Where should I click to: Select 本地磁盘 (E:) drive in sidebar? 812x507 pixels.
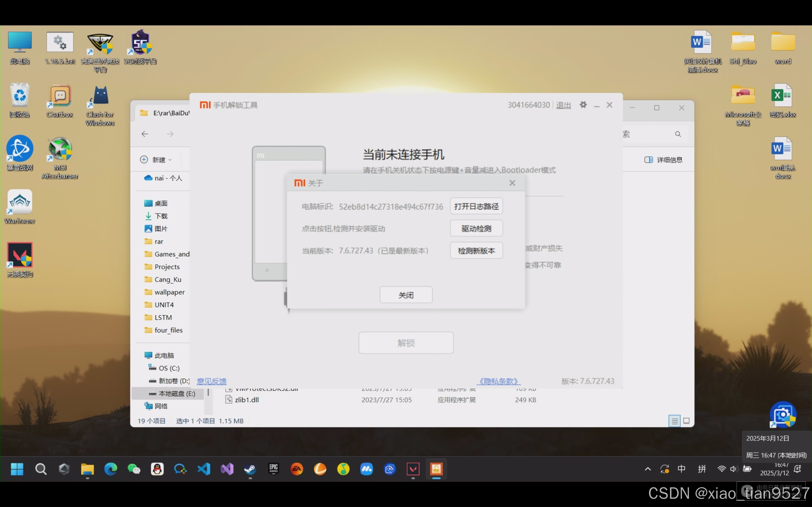coord(176,393)
